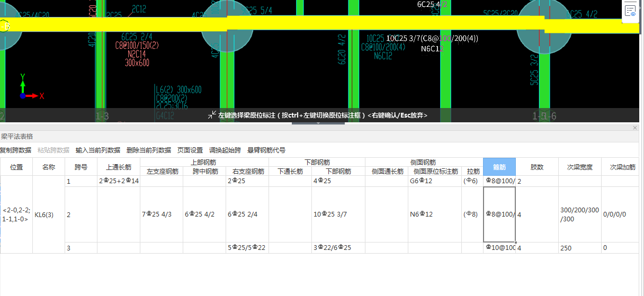Select the 300/200/300/300 secondary beam width cell
This screenshot has height=296, width=644.
click(580, 214)
